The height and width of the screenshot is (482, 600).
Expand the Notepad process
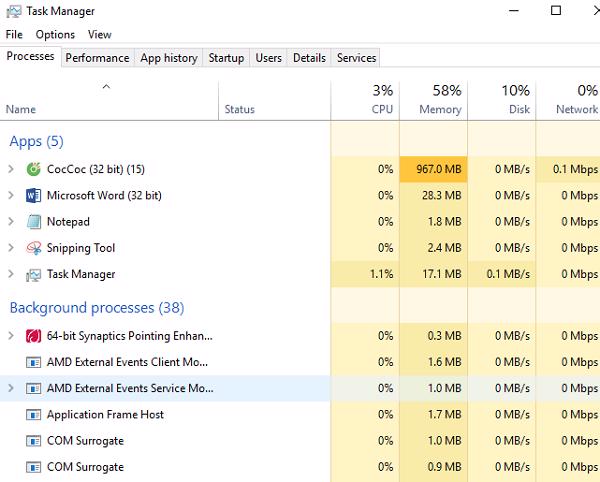tap(11, 221)
